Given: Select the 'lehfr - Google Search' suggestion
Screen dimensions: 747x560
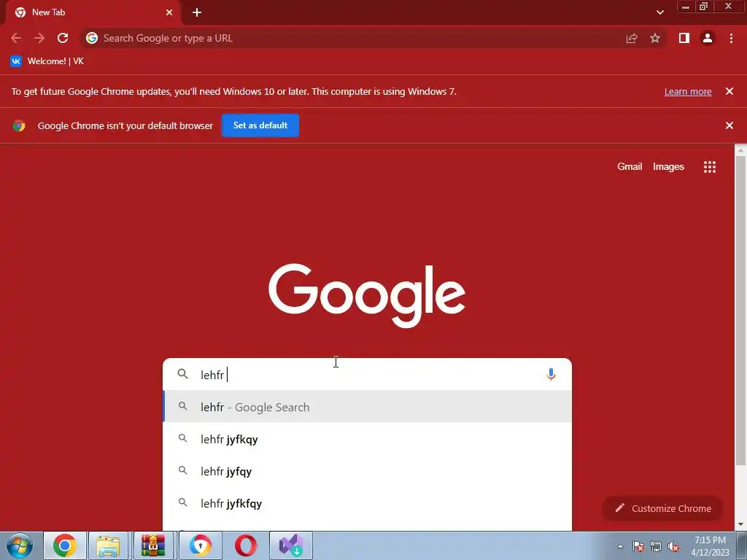Looking at the screenshot, I should pyautogui.click(x=368, y=407).
